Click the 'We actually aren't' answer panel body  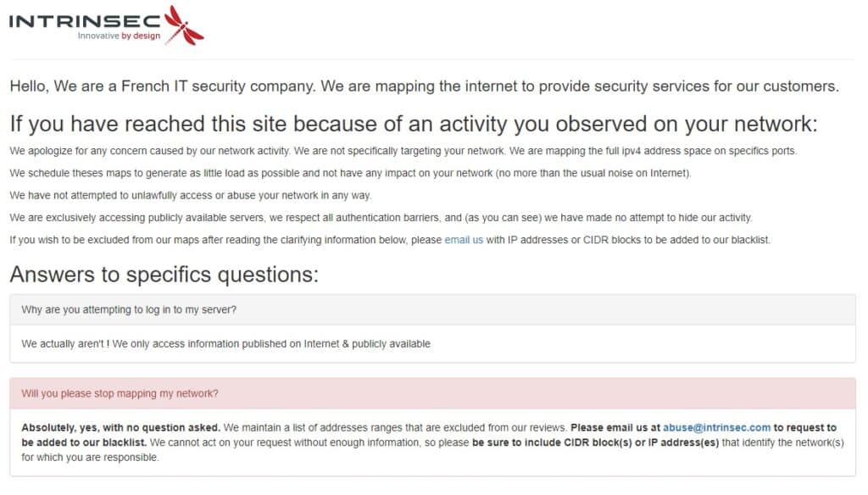(433, 344)
